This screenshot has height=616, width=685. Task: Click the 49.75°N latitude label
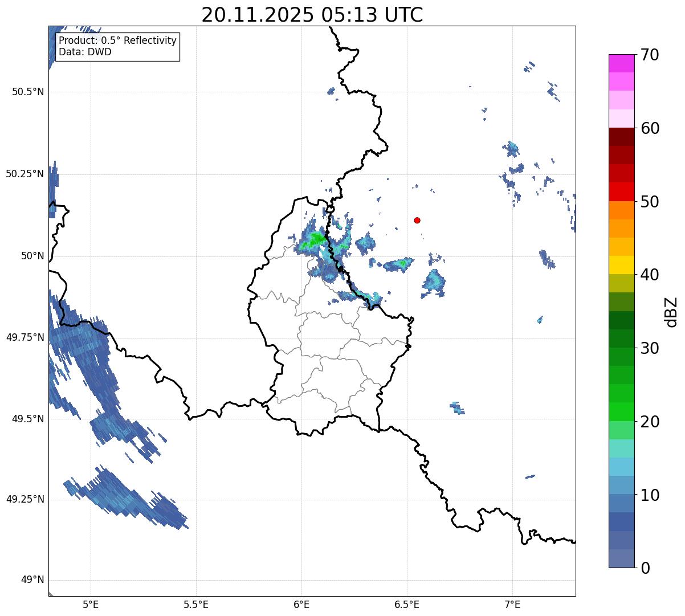25,337
